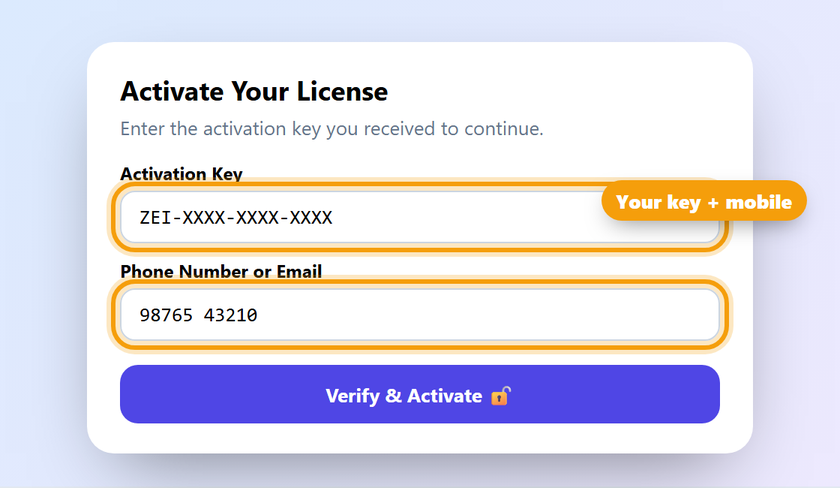Click the 'Phone Number or Email' label
Viewport: 840px width, 488px height.
(x=221, y=271)
